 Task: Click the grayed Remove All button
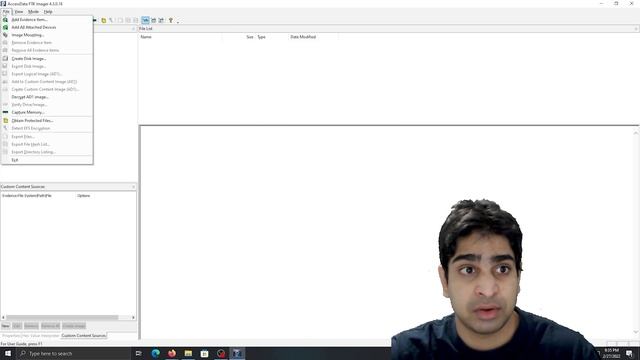50,326
